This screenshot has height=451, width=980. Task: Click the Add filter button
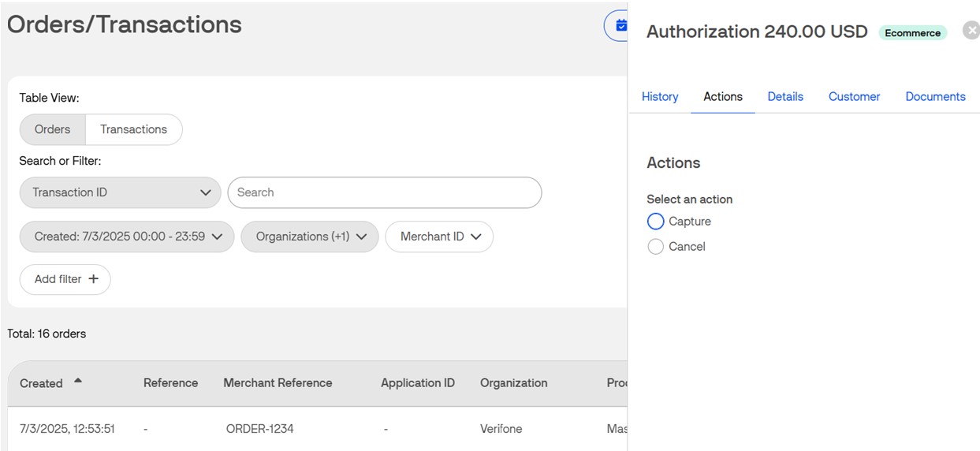[65, 279]
